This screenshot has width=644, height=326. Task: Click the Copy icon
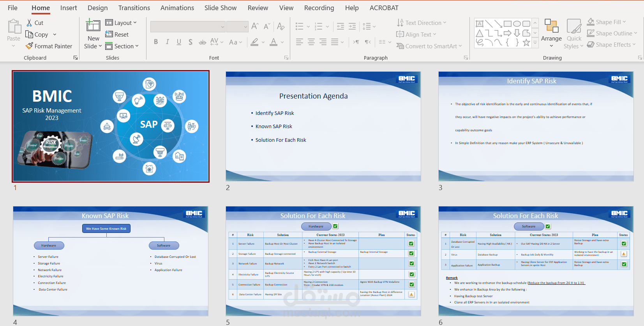(29, 34)
